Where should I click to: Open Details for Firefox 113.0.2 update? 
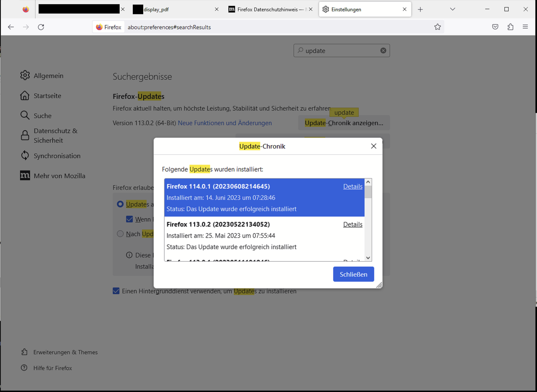[353, 224]
